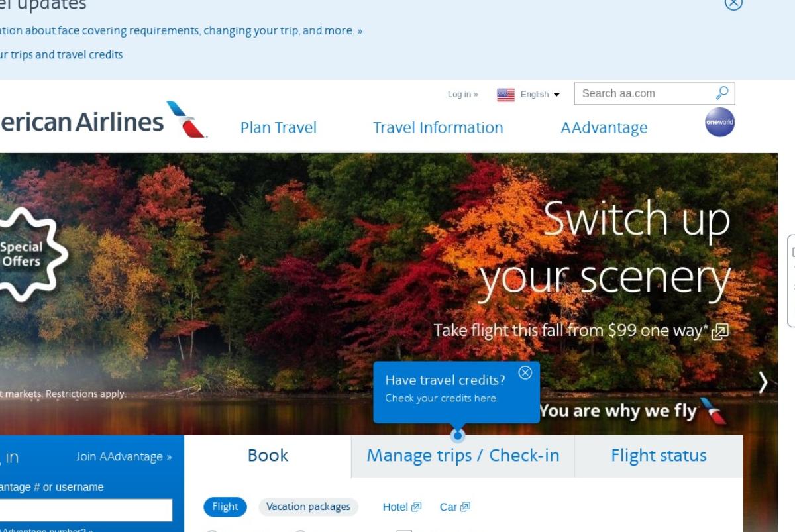Click the search magnifier icon
This screenshot has height=532, width=795.
point(722,93)
